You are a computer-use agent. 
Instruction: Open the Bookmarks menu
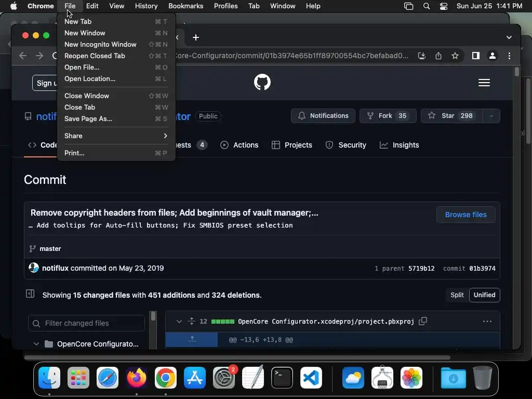point(185,6)
